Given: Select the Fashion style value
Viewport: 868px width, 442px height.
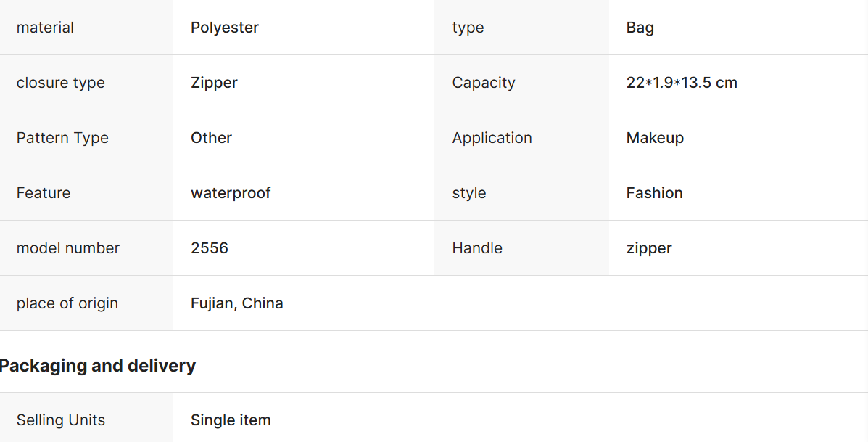Looking at the screenshot, I should (655, 193).
